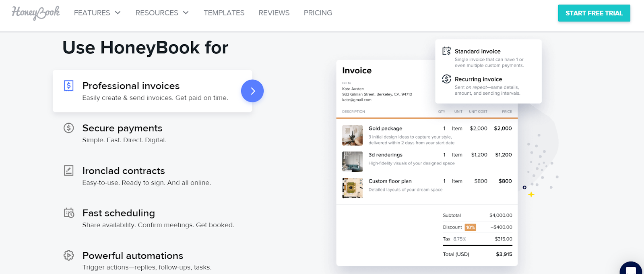
Task: Click the $315.00 tax amount
Action: coord(504,239)
